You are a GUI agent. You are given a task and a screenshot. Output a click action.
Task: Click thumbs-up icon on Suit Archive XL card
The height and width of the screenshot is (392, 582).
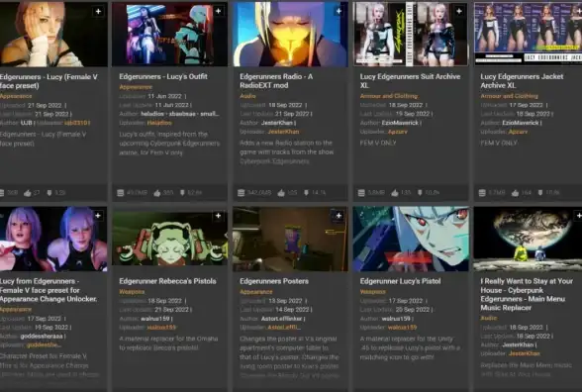[x=395, y=193]
